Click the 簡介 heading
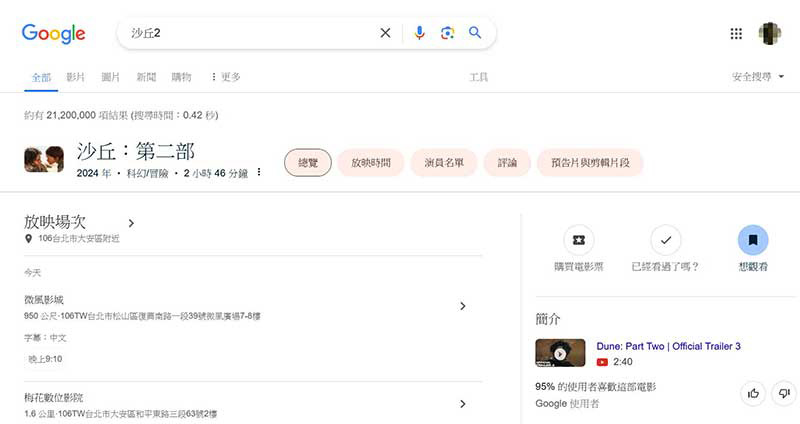 547,319
